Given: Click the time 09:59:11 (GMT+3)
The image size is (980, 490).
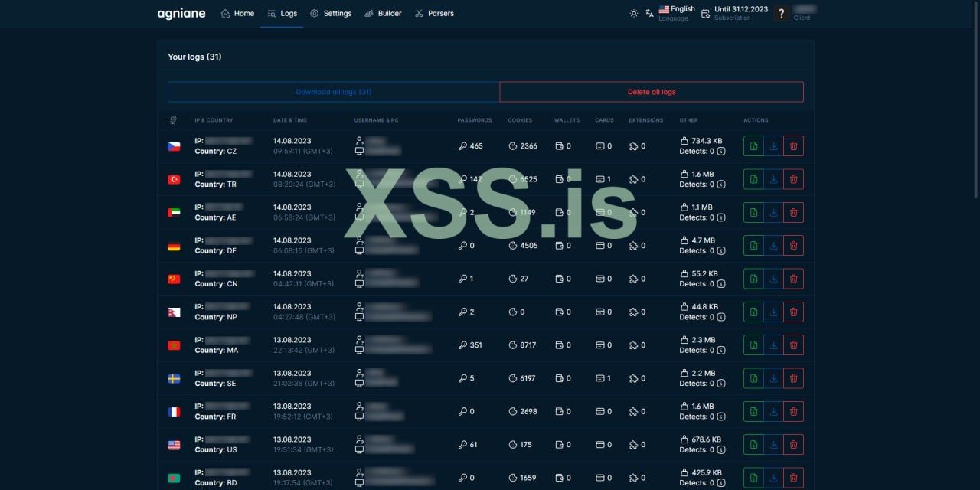Looking at the screenshot, I should (x=304, y=152).
